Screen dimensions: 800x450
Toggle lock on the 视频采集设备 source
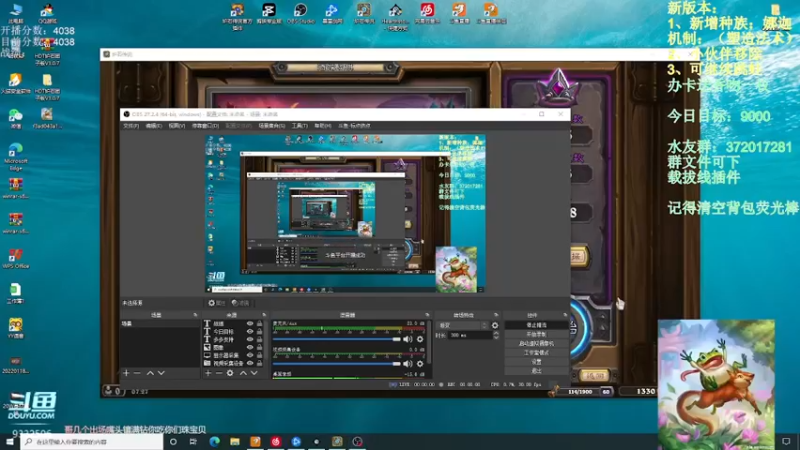259,363
